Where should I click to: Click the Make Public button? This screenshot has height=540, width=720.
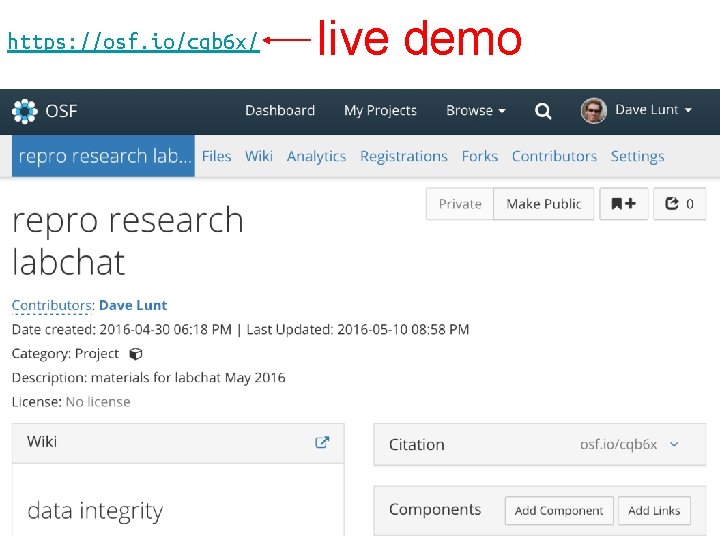[544, 203]
